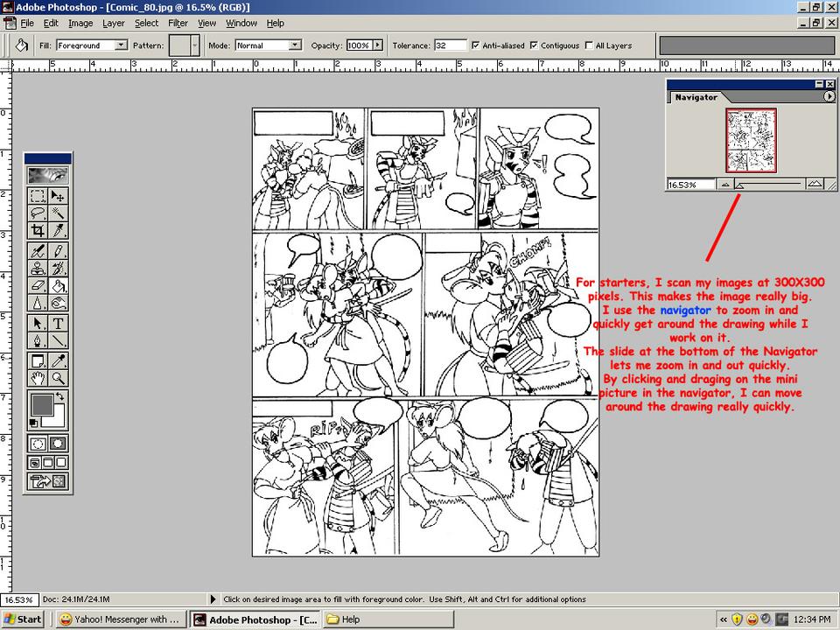Select the History Brush tool
The width and height of the screenshot is (840, 630).
(58, 268)
